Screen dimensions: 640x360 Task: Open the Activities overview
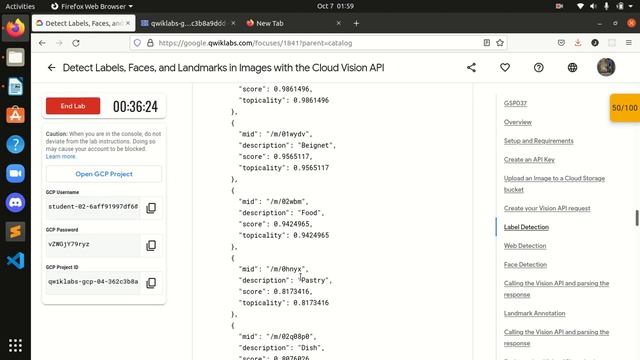point(20,6)
